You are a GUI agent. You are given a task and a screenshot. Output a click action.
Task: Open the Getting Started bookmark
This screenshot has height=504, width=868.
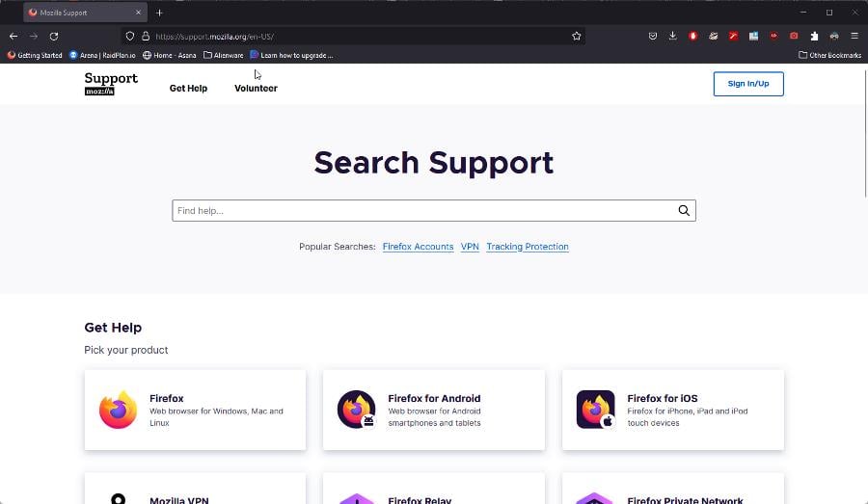(35, 55)
